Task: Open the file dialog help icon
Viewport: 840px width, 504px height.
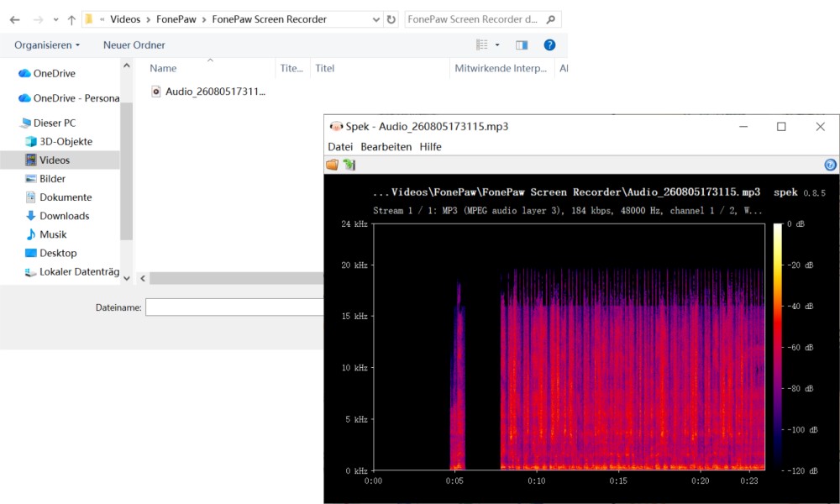Action: (x=549, y=45)
